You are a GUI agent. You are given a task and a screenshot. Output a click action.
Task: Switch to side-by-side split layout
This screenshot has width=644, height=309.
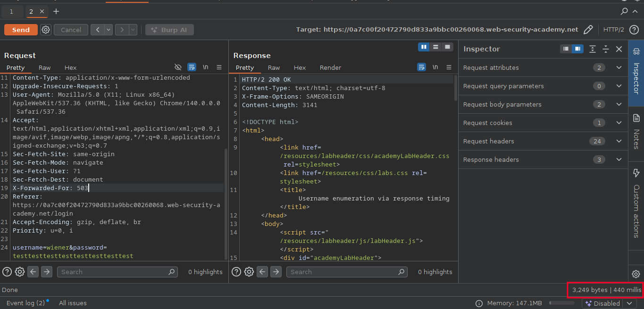pyautogui.click(x=424, y=47)
